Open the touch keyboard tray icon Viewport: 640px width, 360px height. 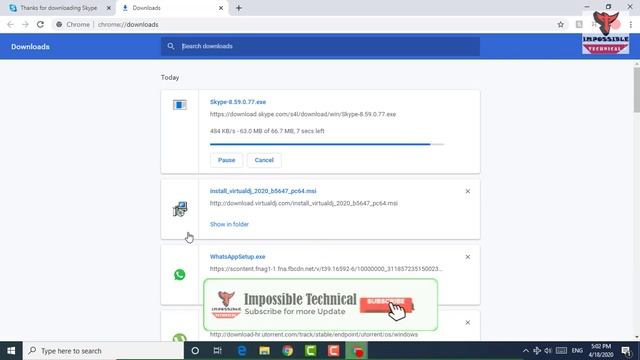tap(561, 351)
